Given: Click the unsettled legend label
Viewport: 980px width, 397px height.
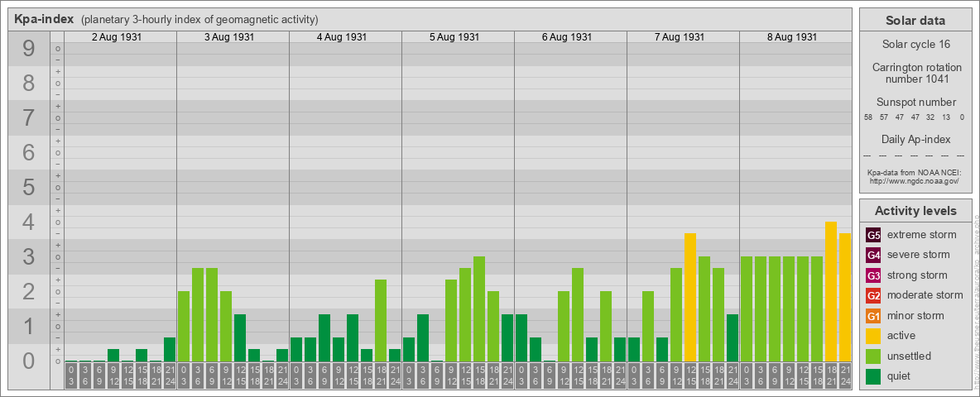Looking at the screenshot, I should pos(910,356).
